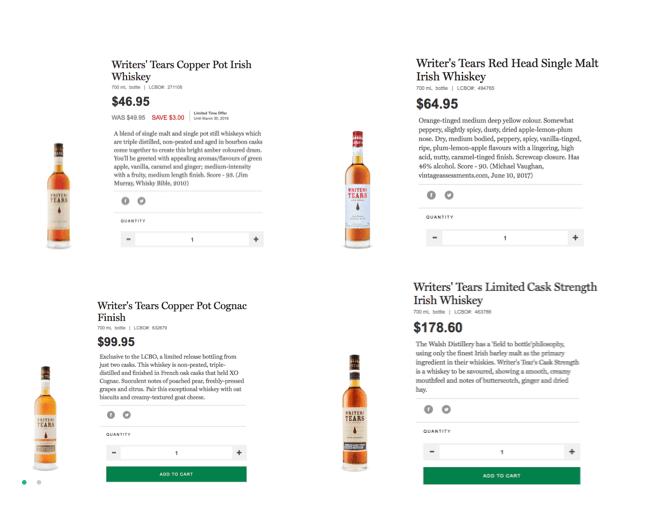Viewport: 645px width, 509px height.
Task: Go to second carousel page dot
Action: coord(39,482)
